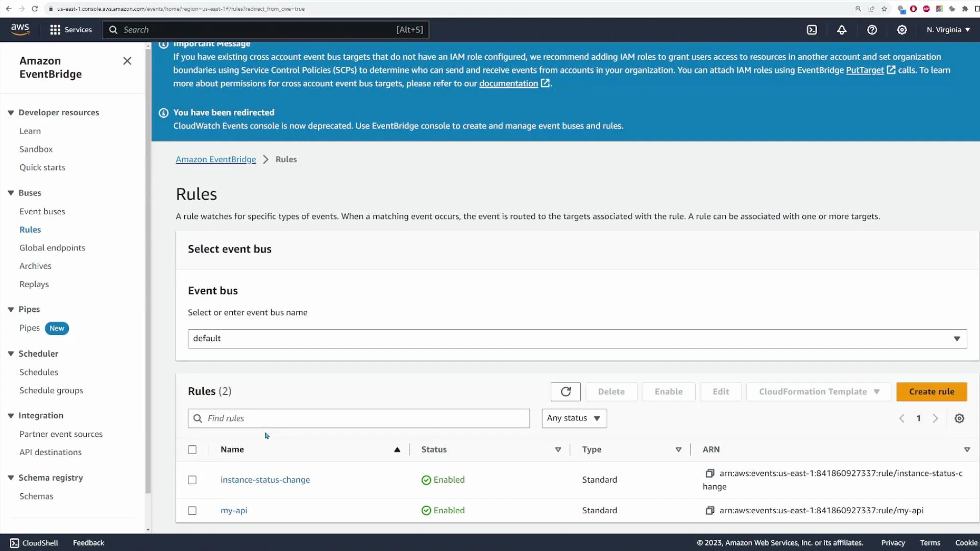The image size is (980, 551).
Task: Open the Services menu
Action: (x=70, y=30)
